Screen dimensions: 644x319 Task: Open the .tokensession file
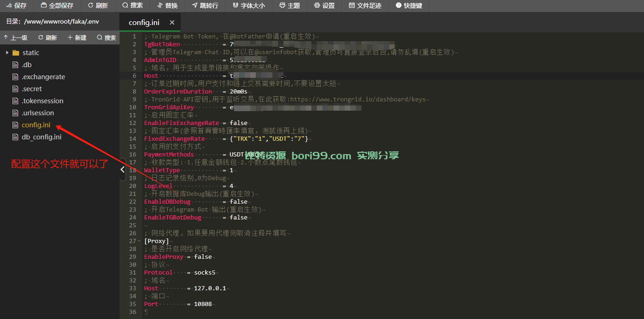pos(42,101)
